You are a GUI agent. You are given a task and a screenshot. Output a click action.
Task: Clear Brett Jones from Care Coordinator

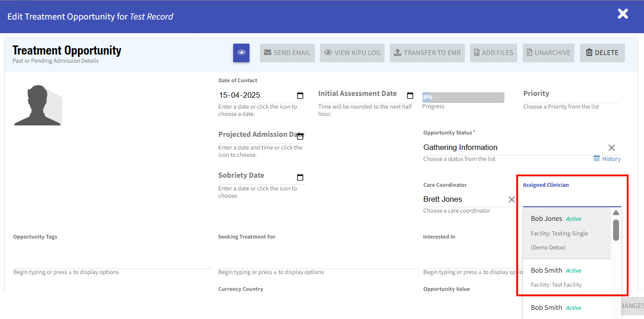511,199
